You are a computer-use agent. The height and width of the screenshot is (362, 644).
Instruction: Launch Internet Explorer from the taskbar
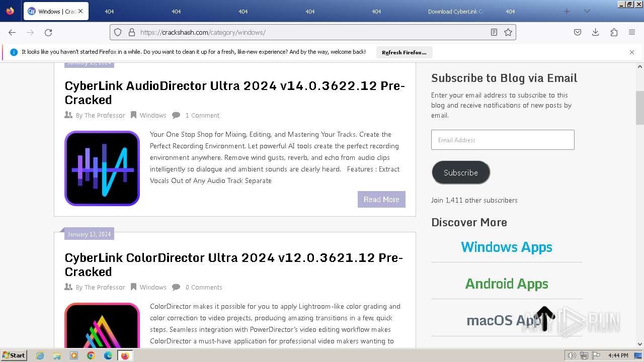tap(40, 355)
